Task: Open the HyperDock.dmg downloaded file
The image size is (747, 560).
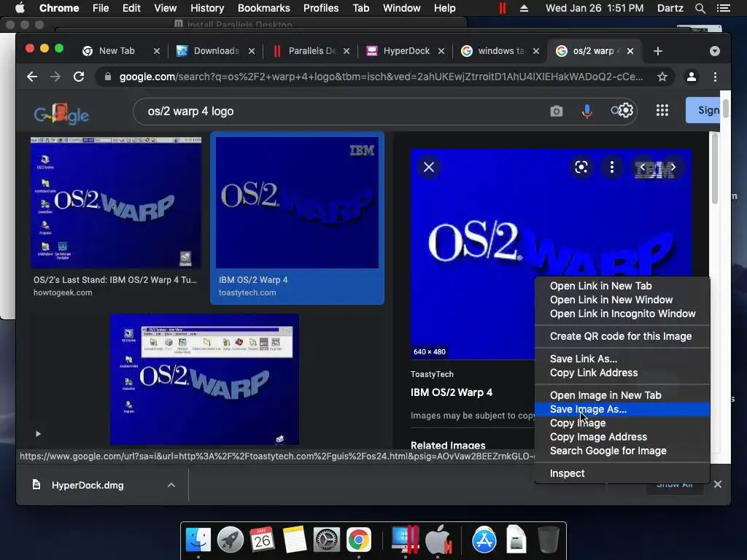Action: [x=88, y=485]
